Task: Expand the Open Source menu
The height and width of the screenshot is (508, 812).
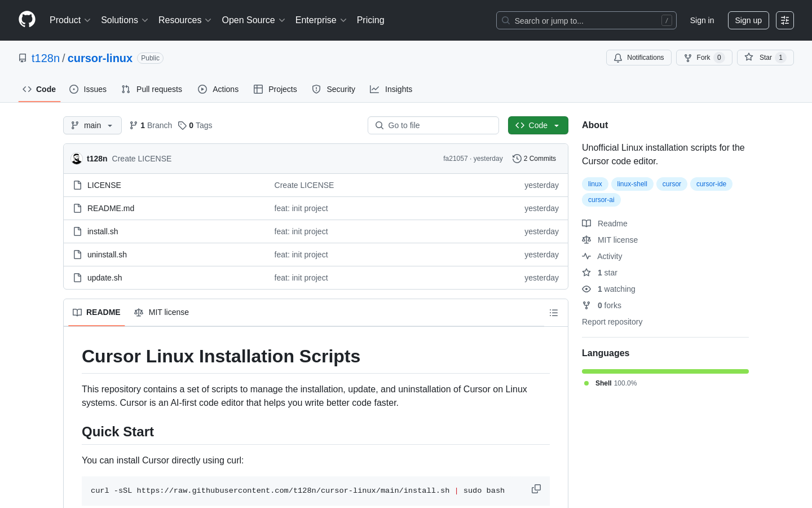Action: click(x=254, y=20)
